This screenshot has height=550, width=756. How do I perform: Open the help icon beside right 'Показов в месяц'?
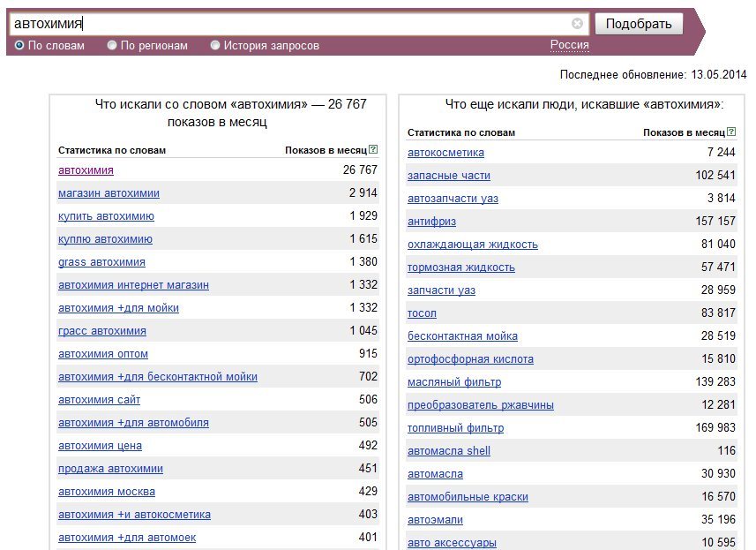(731, 132)
